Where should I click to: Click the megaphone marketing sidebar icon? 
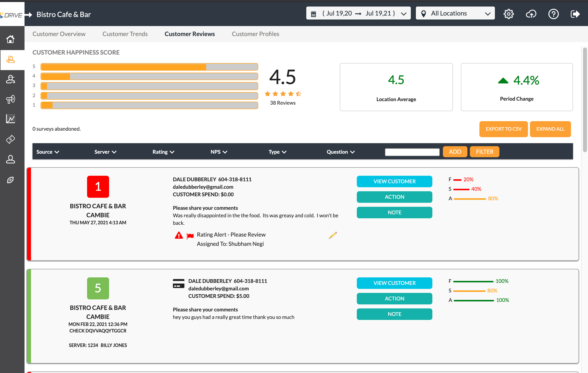[x=11, y=99]
